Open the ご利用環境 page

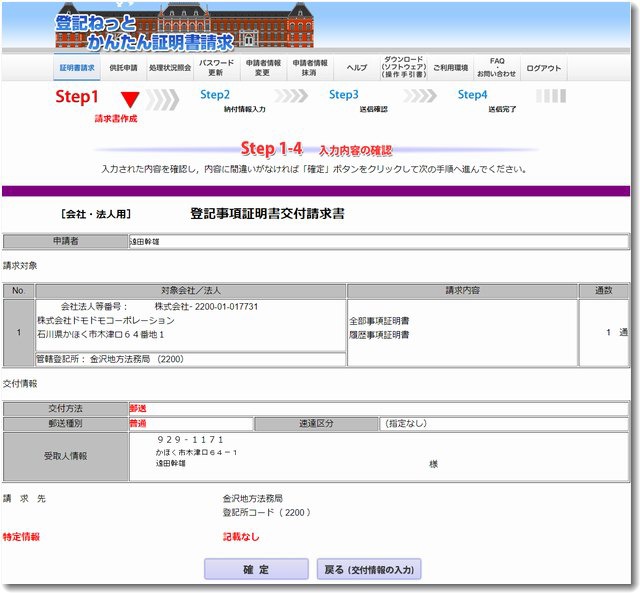pyautogui.click(x=451, y=68)
